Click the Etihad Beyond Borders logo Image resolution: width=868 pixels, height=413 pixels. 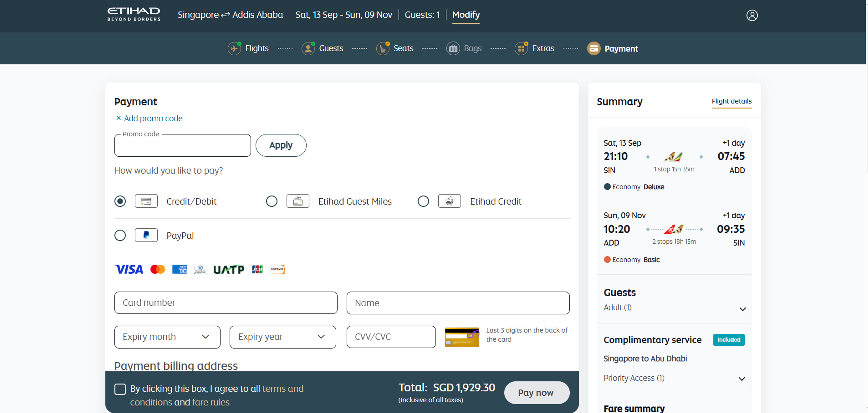pos(133,14)
